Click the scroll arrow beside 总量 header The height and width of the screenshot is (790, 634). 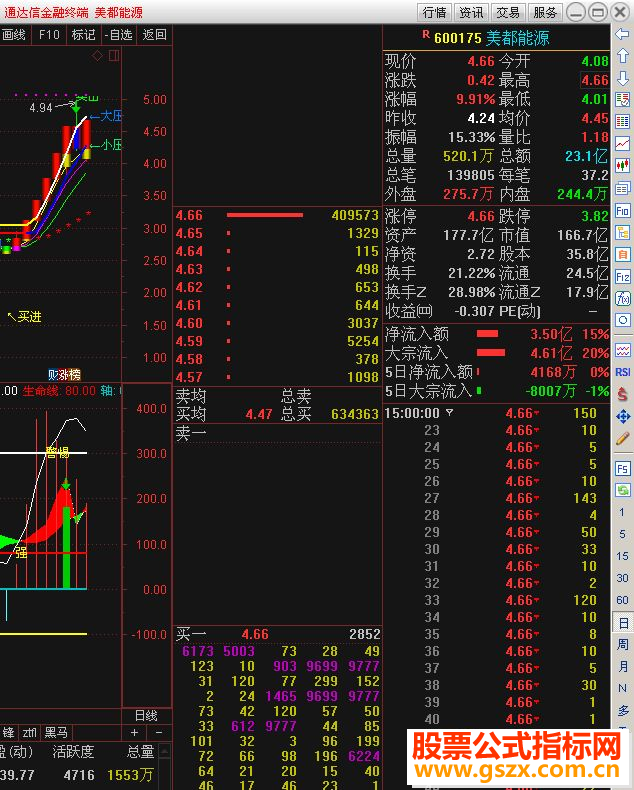click(x=164, y=752)
